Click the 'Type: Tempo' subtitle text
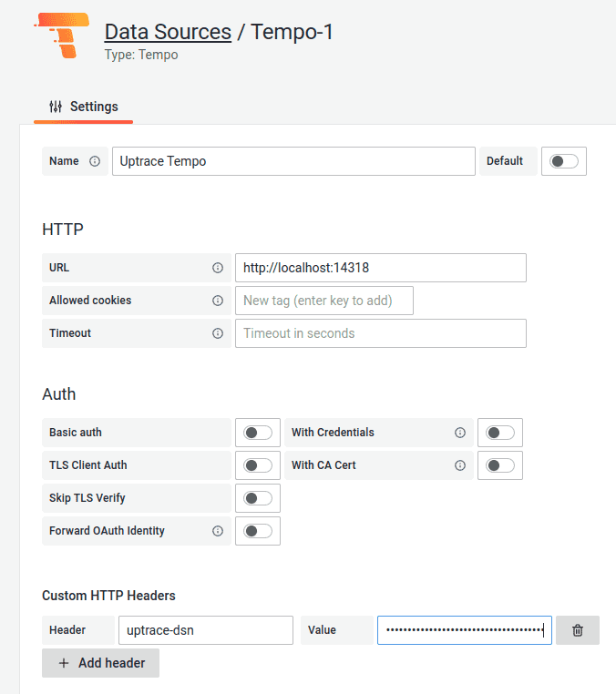The width and height of the screenshot is (616, 694). point(141,55)
